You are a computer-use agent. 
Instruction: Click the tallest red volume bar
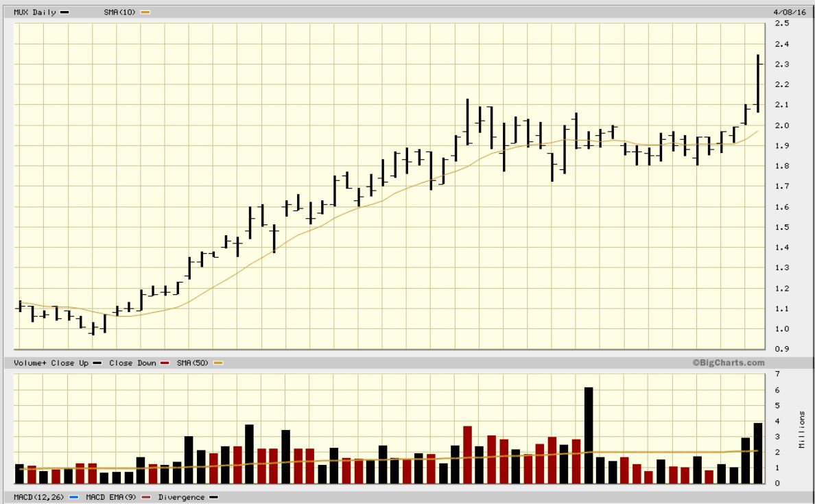pyautogui.click(x=467, y=455)
